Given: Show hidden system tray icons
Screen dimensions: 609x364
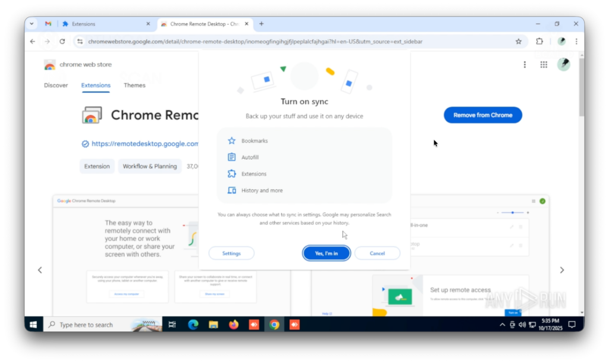Looking at the screenshot, I should click(502, 325).
